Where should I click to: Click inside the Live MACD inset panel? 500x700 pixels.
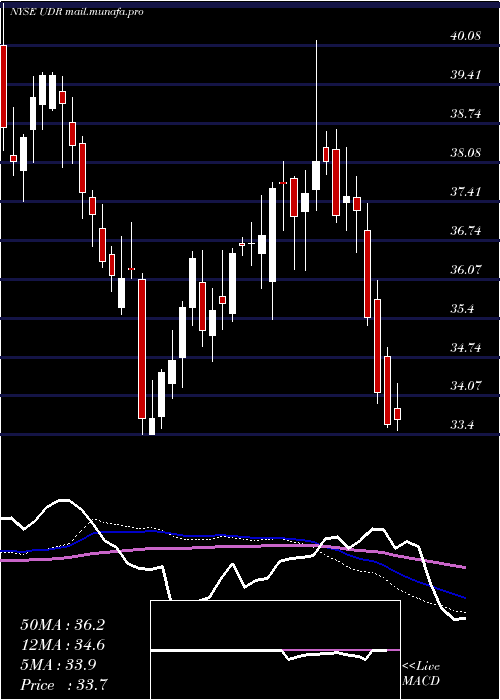click(275, 650)
